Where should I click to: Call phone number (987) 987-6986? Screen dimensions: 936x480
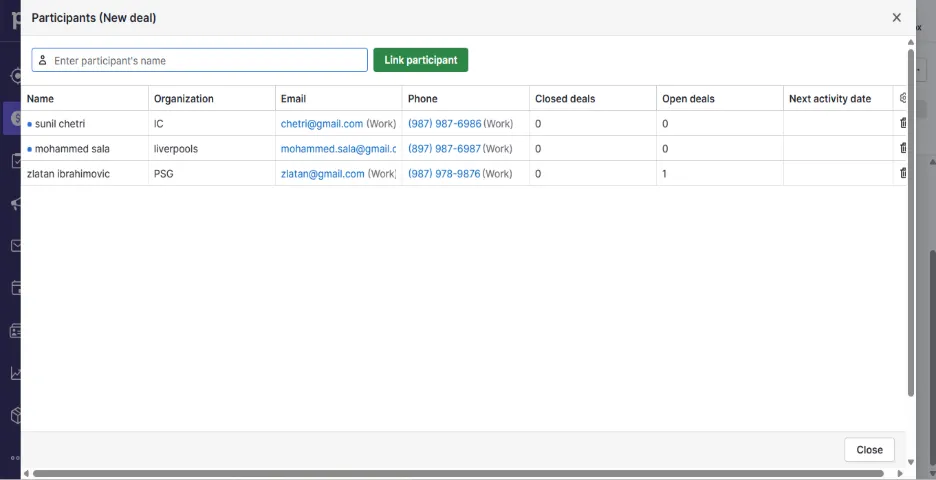444,124
